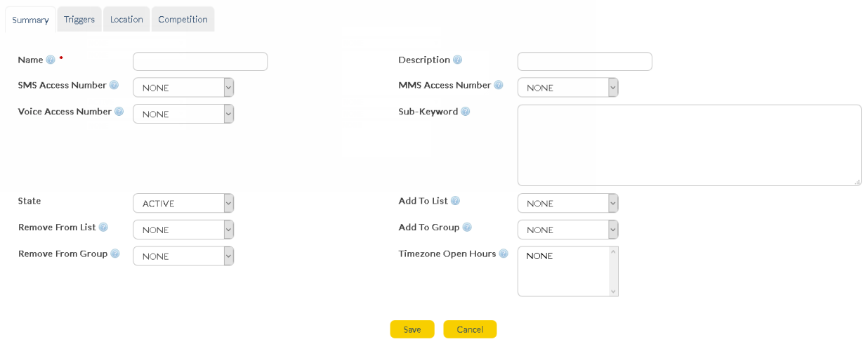Click the Sub-Keyword help icon
The image size is (868, 342).
tap(465, 112)
